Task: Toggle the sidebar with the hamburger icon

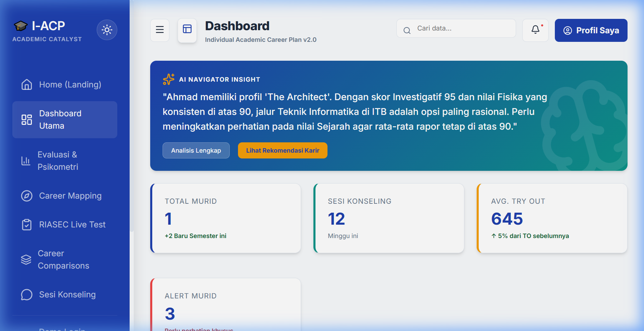Action: point(160,30)
